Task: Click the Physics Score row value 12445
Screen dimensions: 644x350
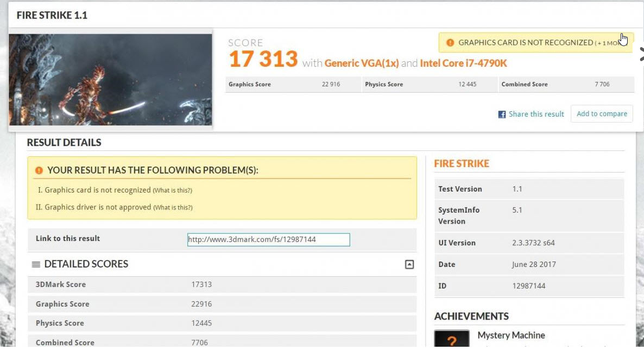Action: [x=201, y=323]
